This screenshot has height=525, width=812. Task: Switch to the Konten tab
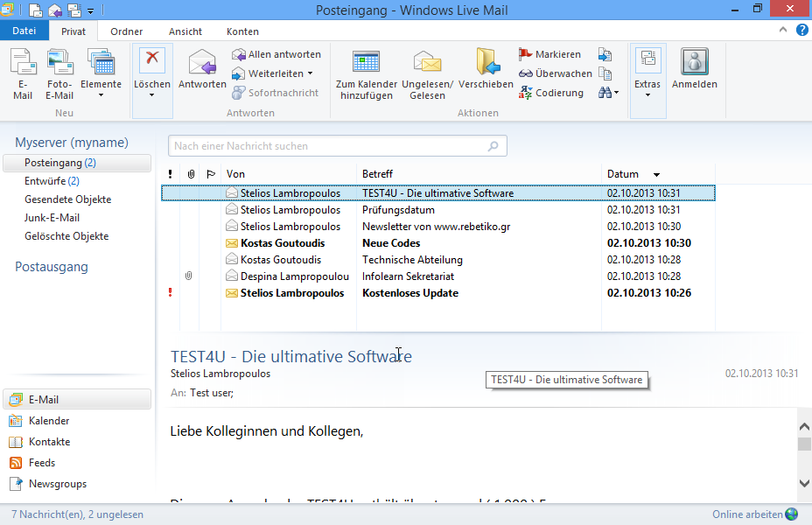click(242, 31)
